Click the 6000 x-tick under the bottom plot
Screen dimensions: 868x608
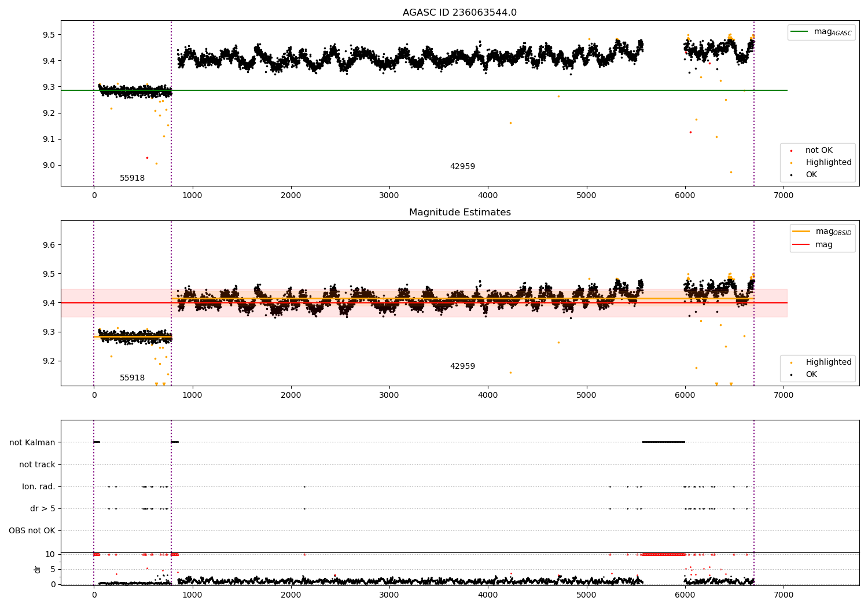click(x=685, y=595)
